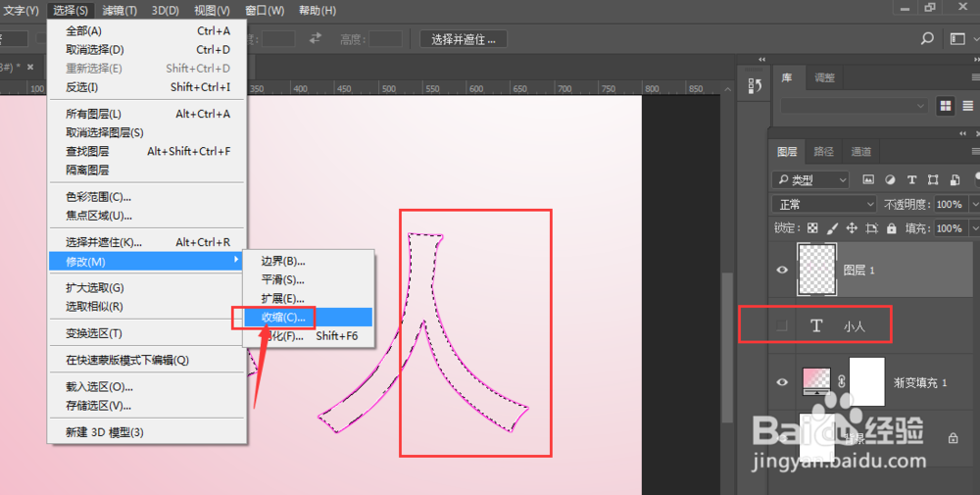Click the T icon of 小人 layer

coord(816,325)
